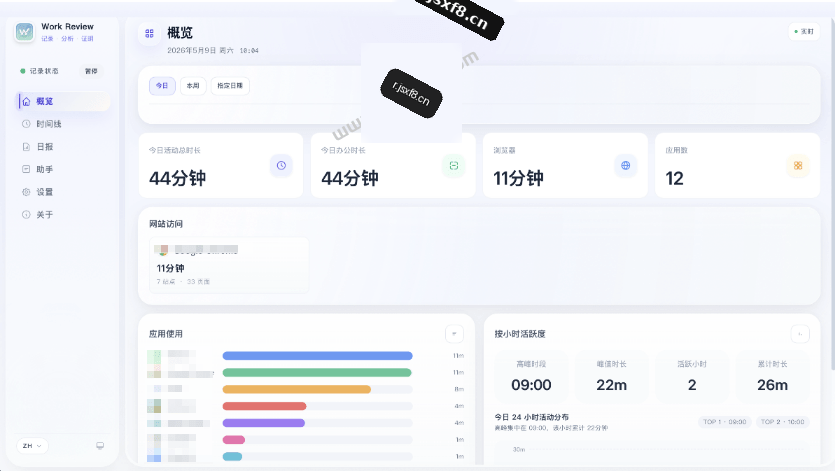Click the 30m axis label on chart
Screen dimensions: 835x471
pos(519,450)
